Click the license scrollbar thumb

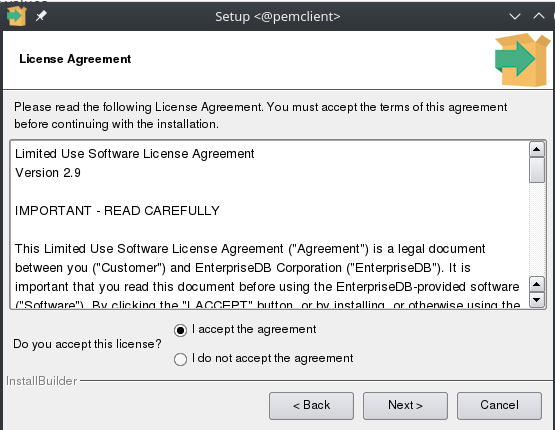click(537, 170)
